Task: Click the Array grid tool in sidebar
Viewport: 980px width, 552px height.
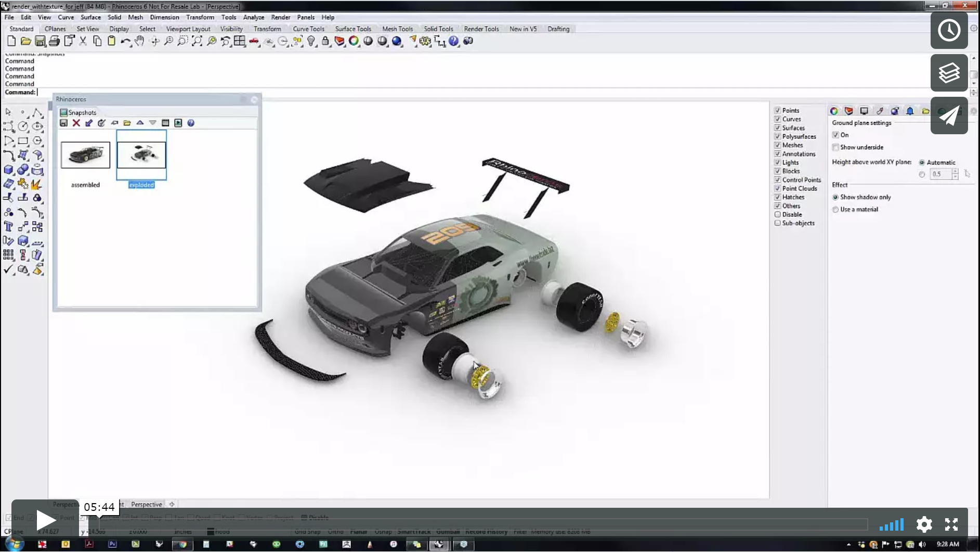Action: 8,255
